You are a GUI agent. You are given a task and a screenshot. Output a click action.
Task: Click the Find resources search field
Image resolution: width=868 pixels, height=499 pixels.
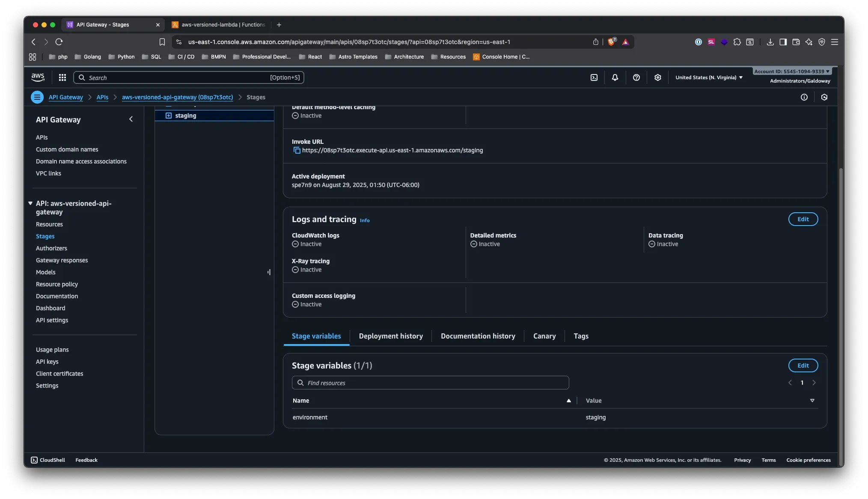pyautogui.click(x=430, y=383)
